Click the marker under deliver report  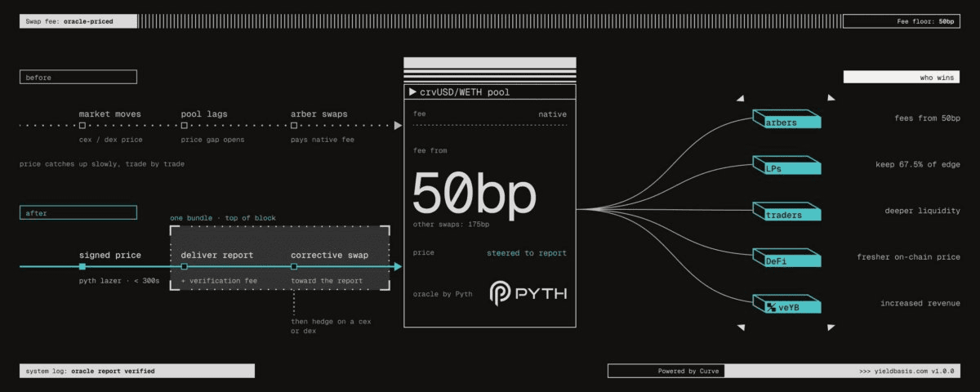click(x=184, y=267)
